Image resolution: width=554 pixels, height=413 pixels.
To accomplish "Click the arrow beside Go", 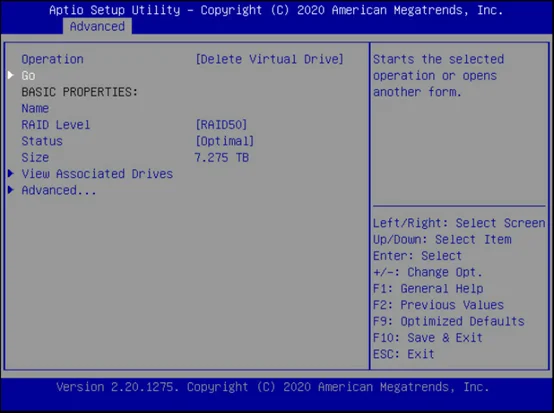I will [11, 75].
